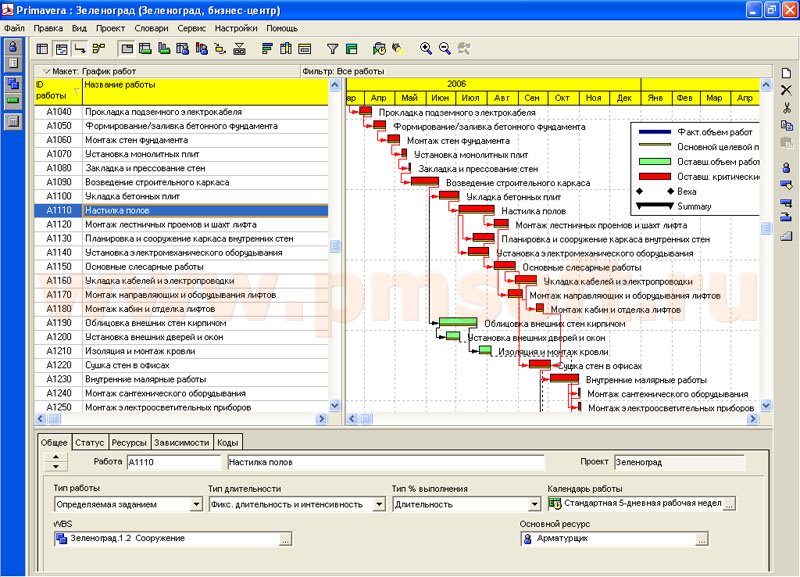800x577 pixels.
Task: Select row A1090 Возведение строительного каркаса
Action: (181, 182)
